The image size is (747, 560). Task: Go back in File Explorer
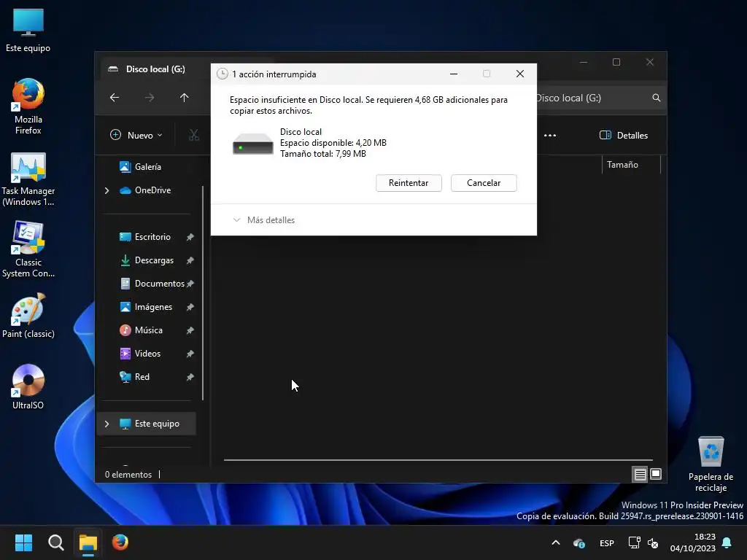tap(115, 98)
